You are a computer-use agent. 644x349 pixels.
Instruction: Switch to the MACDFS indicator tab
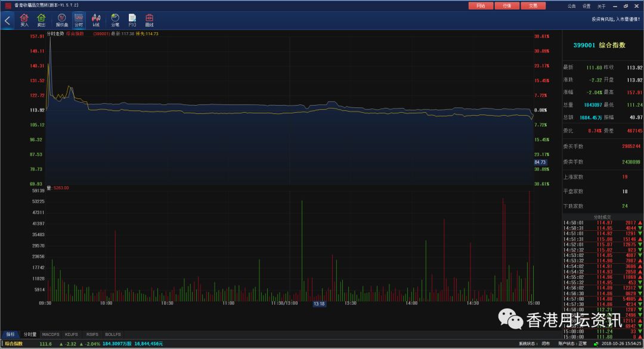tap(51, 334)
